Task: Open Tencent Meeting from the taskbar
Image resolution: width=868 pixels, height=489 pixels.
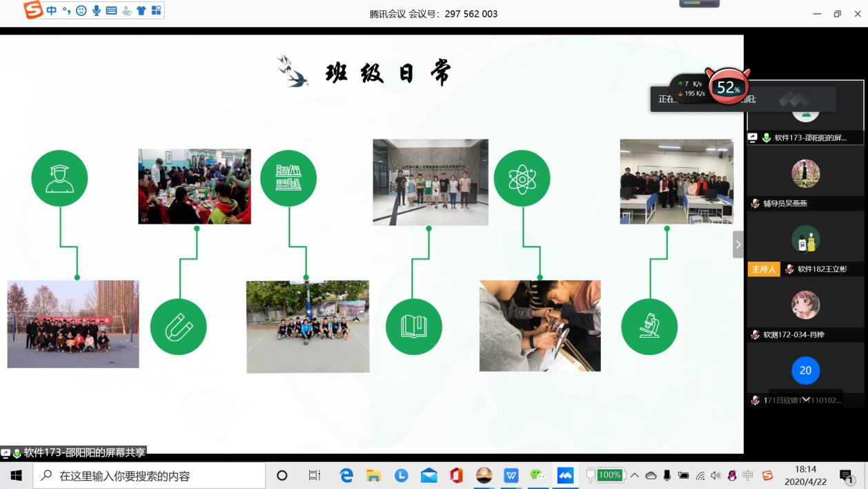Action: (x=566, y=475)
